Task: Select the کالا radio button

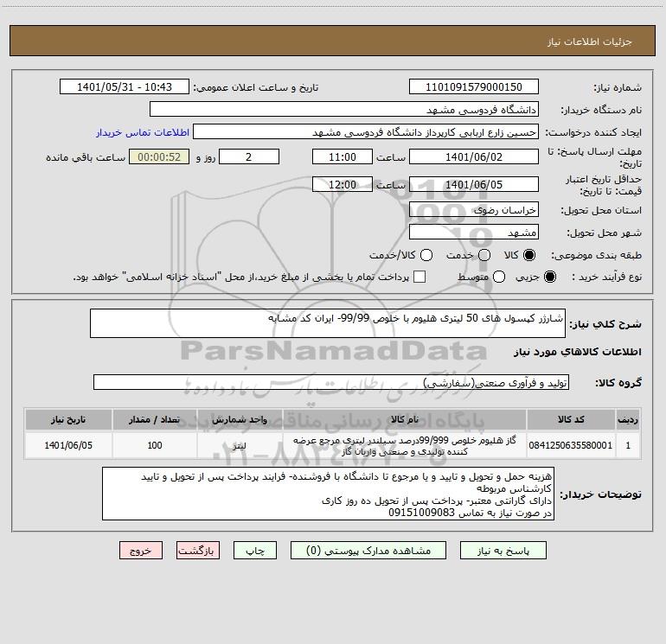Action: 529,255
